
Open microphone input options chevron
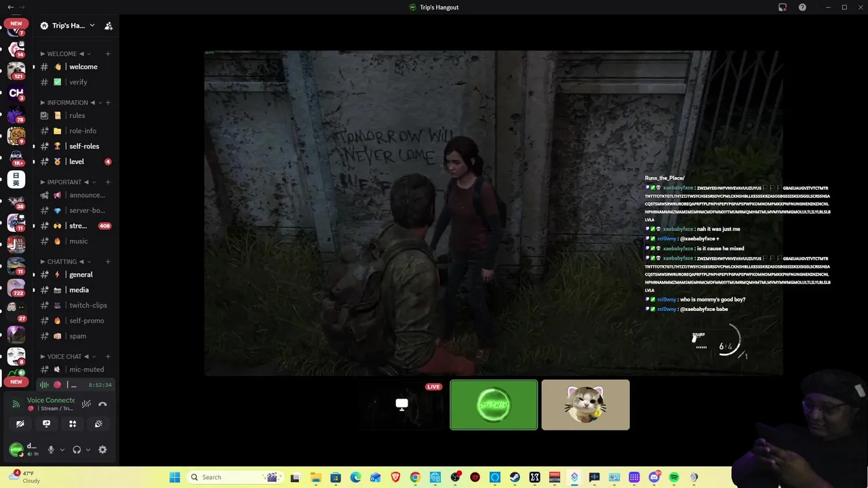coord(62,449)
